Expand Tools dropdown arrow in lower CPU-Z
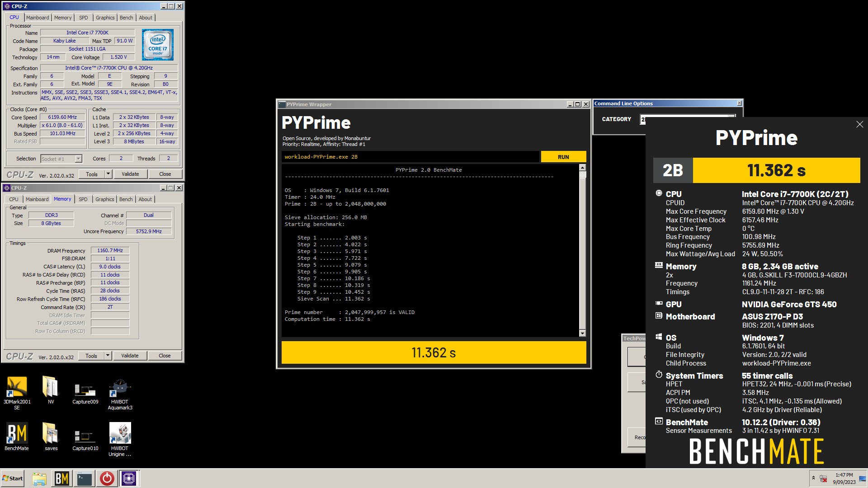The width and height of the screenshot is (868, 488). pos(108,356)
